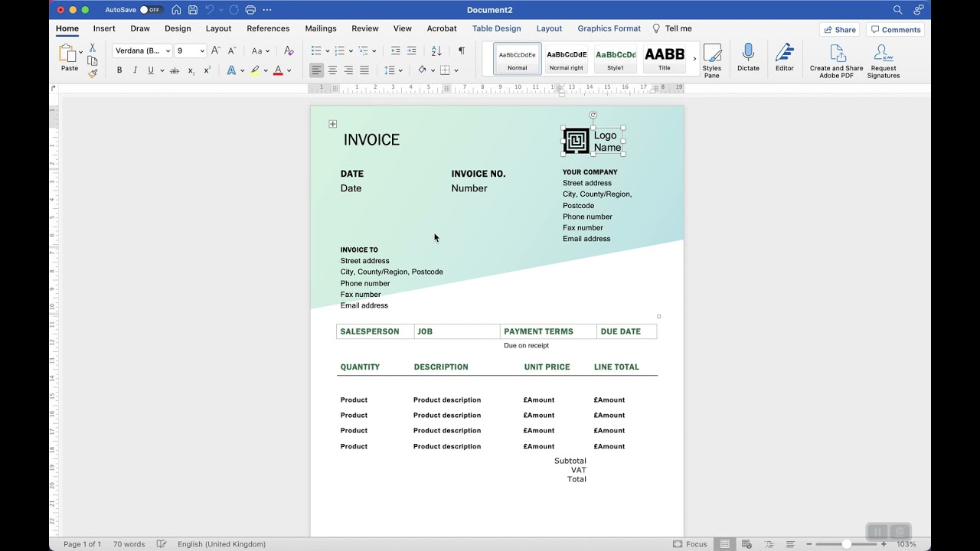
Task: Click the 70 words count
Action: click(129, 544)
